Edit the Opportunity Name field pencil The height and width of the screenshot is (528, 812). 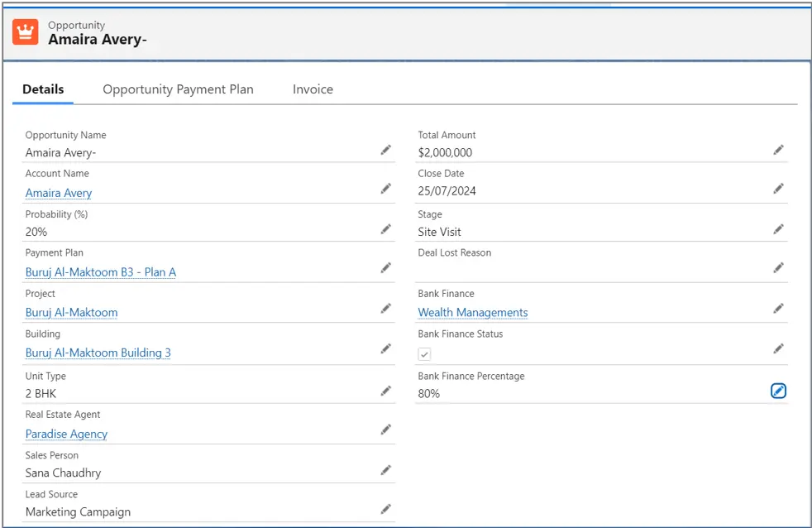pyautogui.click(x=386, y=150)
